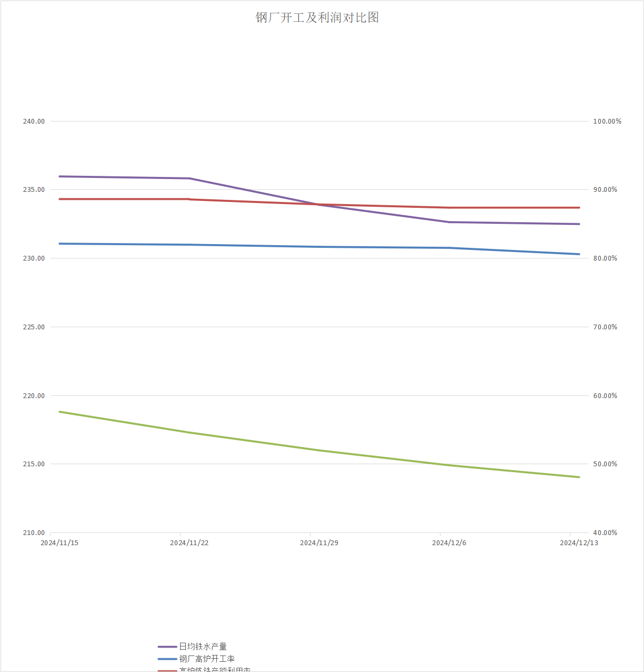Click the 240.00 left axis label
The width and height of the screenshot is (644, 672).
coord(34,122)
